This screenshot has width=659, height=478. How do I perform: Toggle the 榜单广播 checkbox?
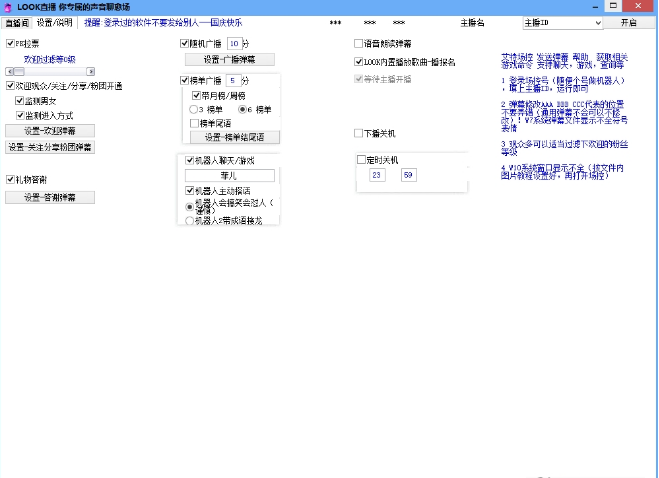pyautogui.click(x=184, y=80)
